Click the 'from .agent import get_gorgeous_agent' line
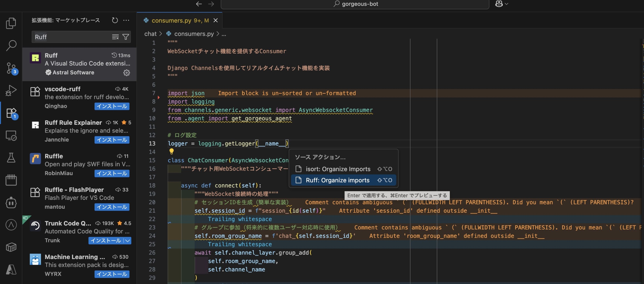Viewport: 644px width, 284px height. [x=230, y=118]
